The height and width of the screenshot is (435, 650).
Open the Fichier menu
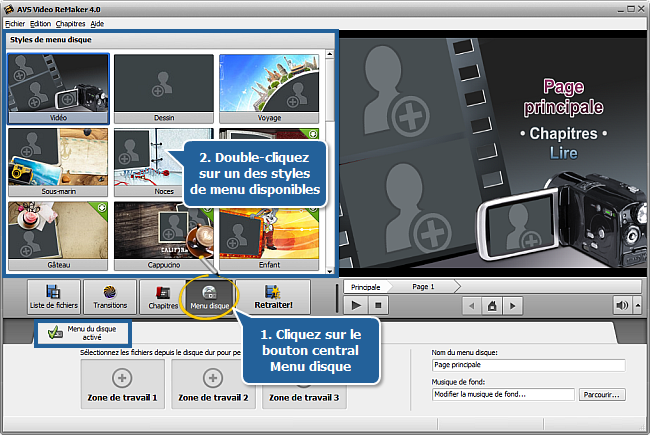click(15, 22)
